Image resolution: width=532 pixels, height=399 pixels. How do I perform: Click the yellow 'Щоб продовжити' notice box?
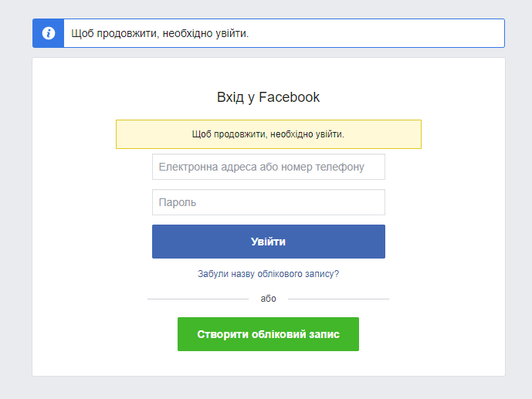268,134
